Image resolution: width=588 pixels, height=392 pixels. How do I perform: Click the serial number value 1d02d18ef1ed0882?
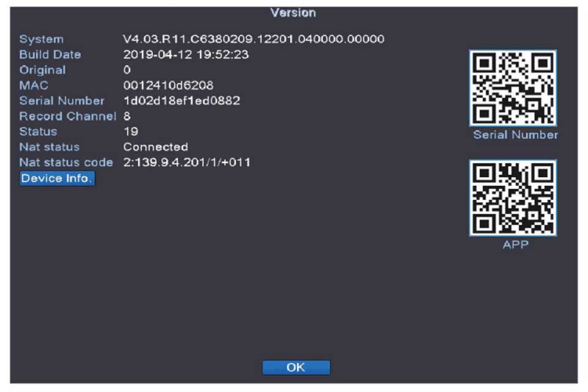click(x=181, y=101)
